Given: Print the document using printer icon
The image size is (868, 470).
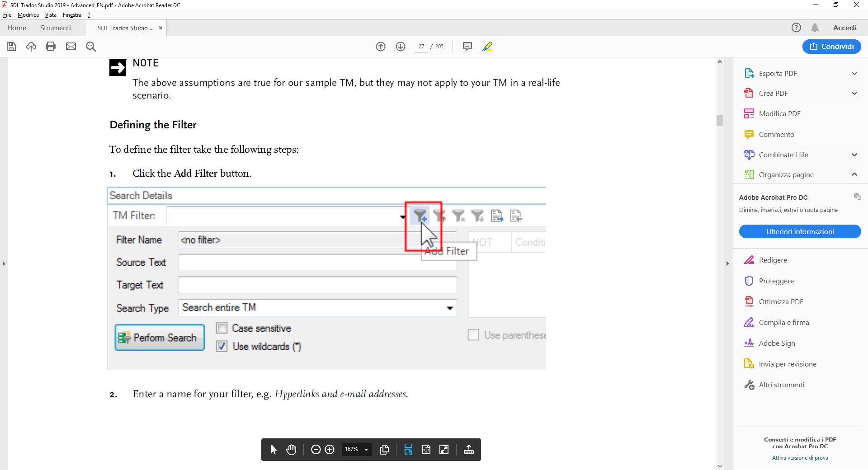Looking at the screenshot, I should [51, 47].
